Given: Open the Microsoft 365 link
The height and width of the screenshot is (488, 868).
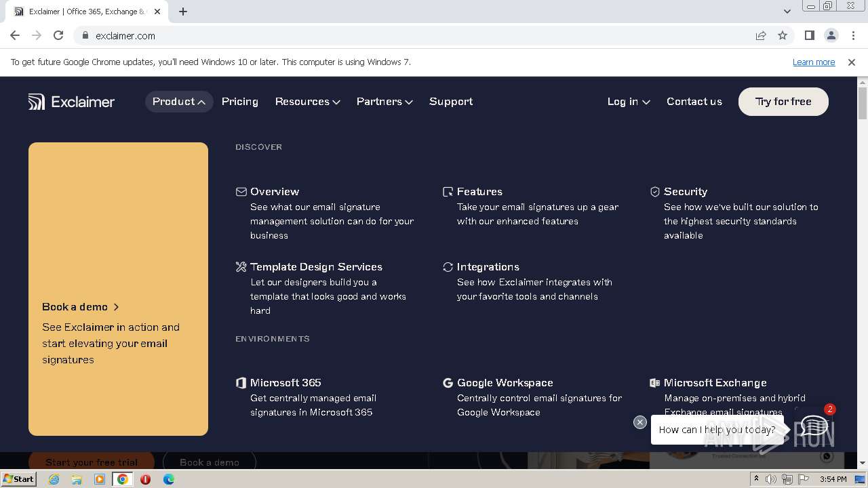Looking at the screenshot, I should (x=285, y=383).
